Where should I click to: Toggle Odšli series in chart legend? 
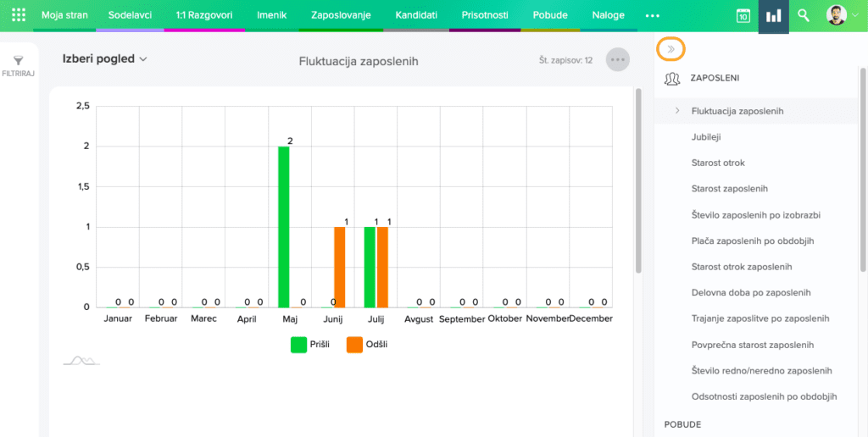366,345
